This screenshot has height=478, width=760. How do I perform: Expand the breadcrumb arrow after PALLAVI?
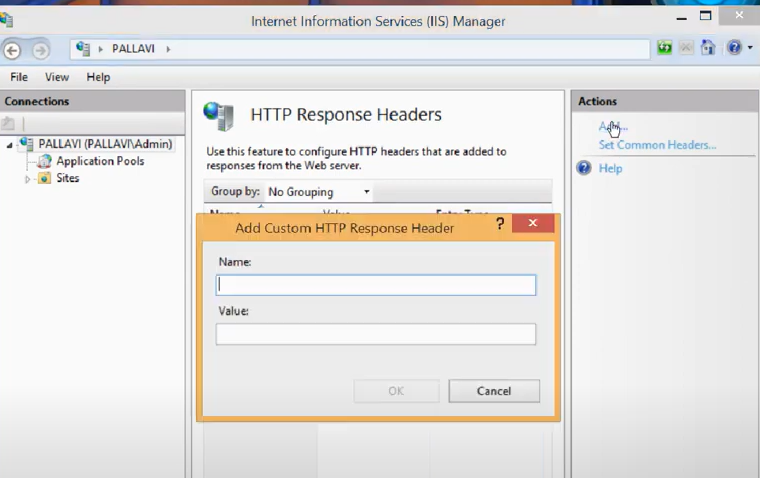coord(168,49)
